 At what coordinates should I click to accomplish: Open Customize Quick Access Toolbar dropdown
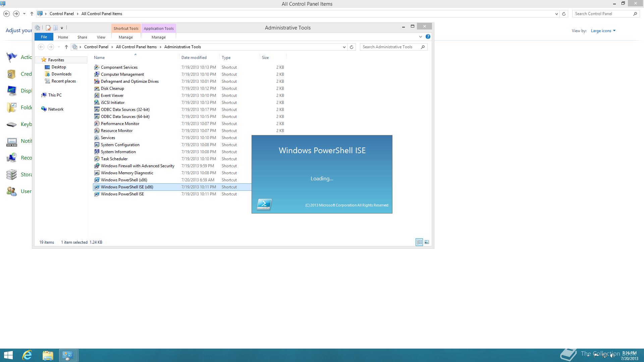click(x=62, y=28)
